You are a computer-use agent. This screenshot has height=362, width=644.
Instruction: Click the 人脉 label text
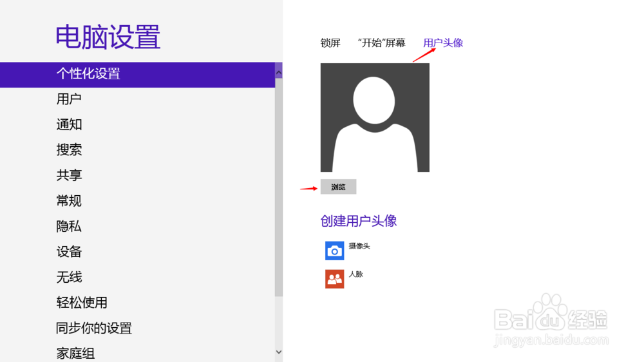click(356, 274)
